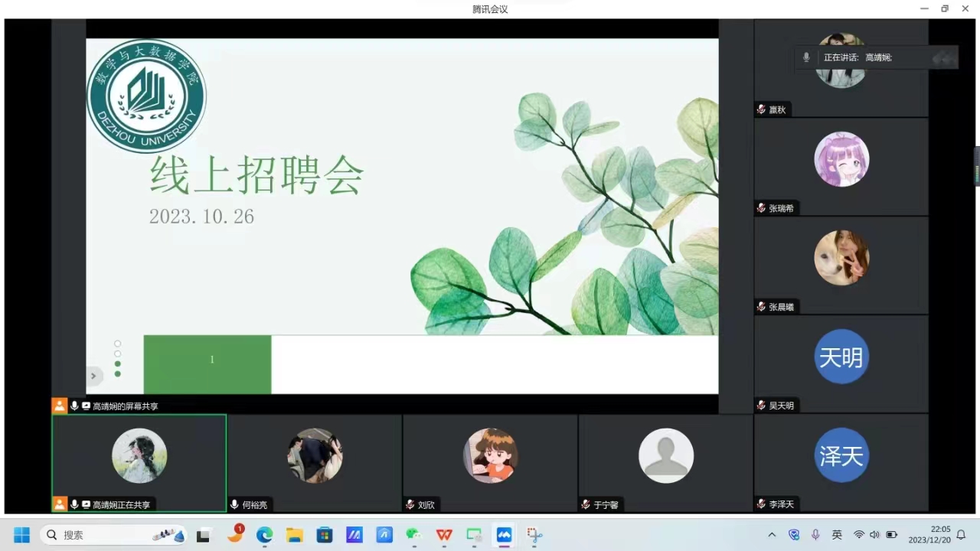The image size is (980, 551).
Task: Open the Windows Start menu
Action: click(21, 535)
